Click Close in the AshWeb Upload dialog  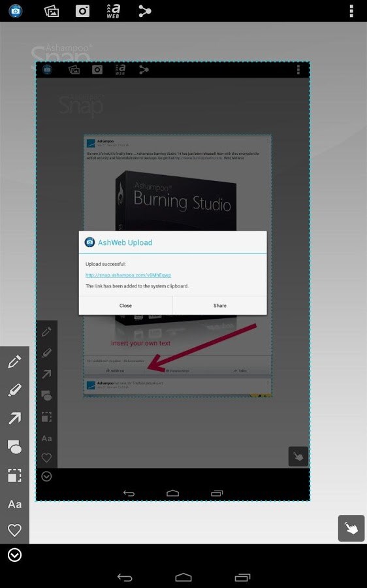tap(125, 306)
